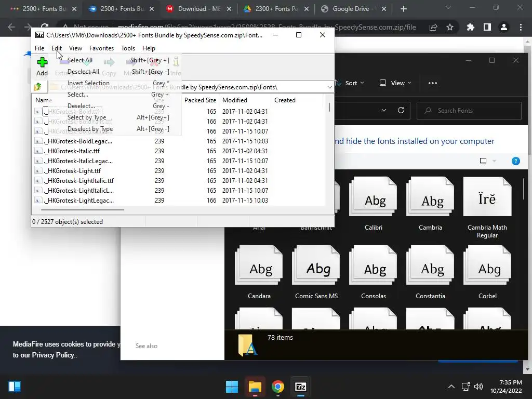Image resolution: width=532 pixels, height=399 pixels.
Task: Click the preview pane layout icon in Fonts window
Action: click(x=483, y=161)
